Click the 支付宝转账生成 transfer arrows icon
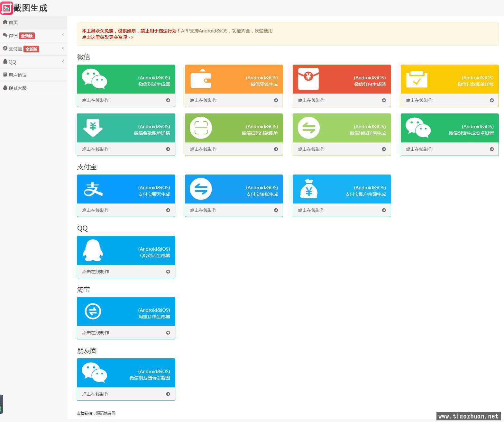Image resolution: width=504 pixels, height=422 pixels. pyautogui.click(x=201, y=189)
